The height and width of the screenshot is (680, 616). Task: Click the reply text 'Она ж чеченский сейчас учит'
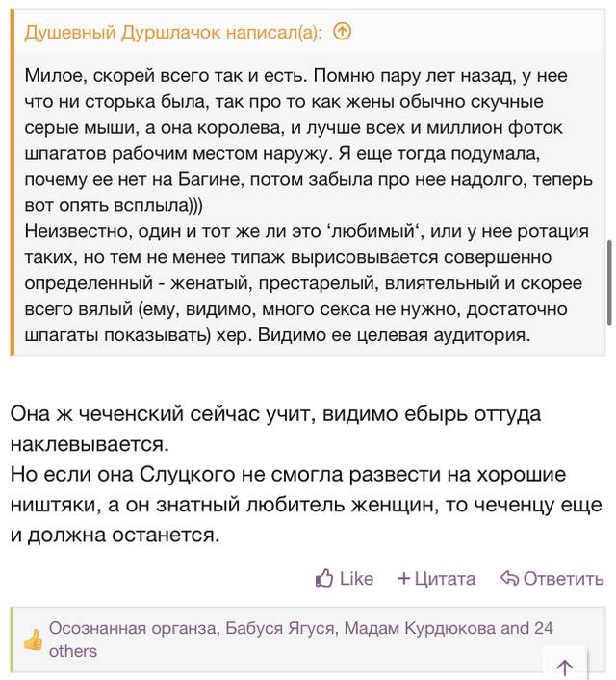click(x=160, y=414)
